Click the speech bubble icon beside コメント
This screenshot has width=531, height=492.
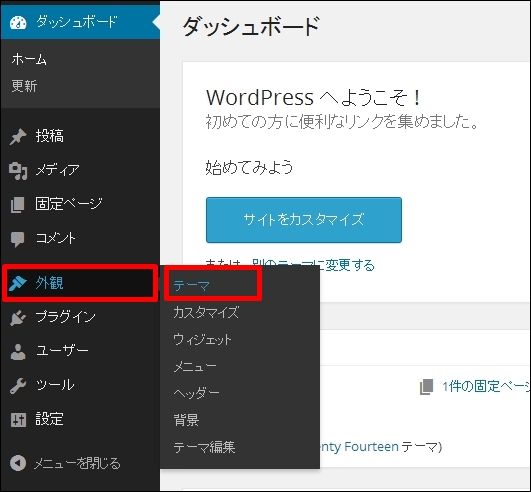[x=18, y=239]
